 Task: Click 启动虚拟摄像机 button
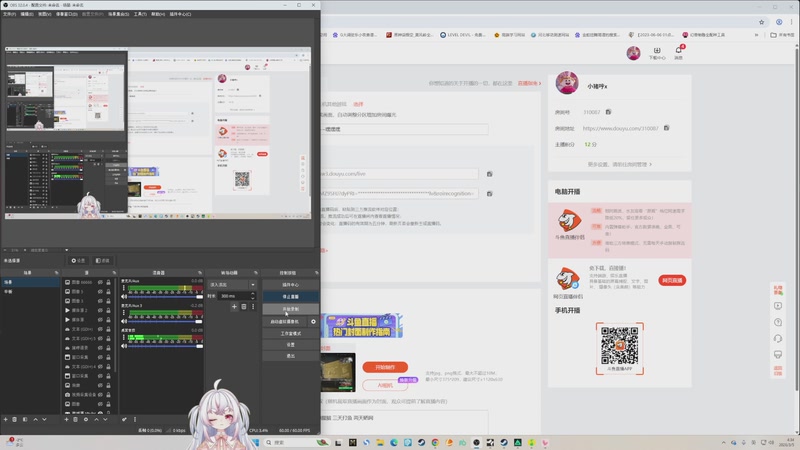(285, 321)
